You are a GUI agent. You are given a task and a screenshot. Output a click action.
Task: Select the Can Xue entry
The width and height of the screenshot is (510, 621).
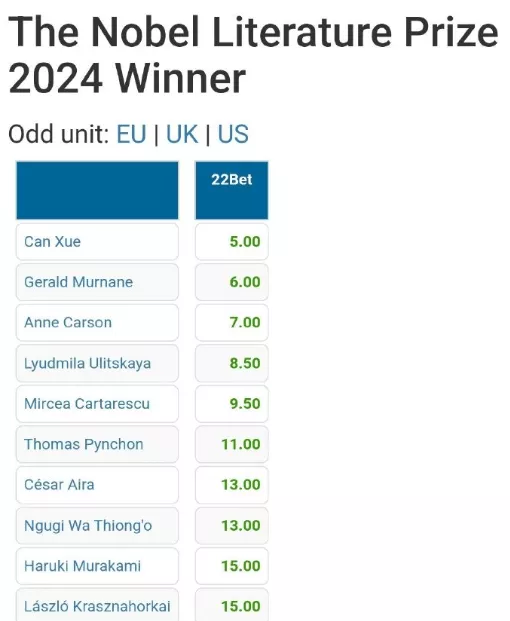coord(97,242)
